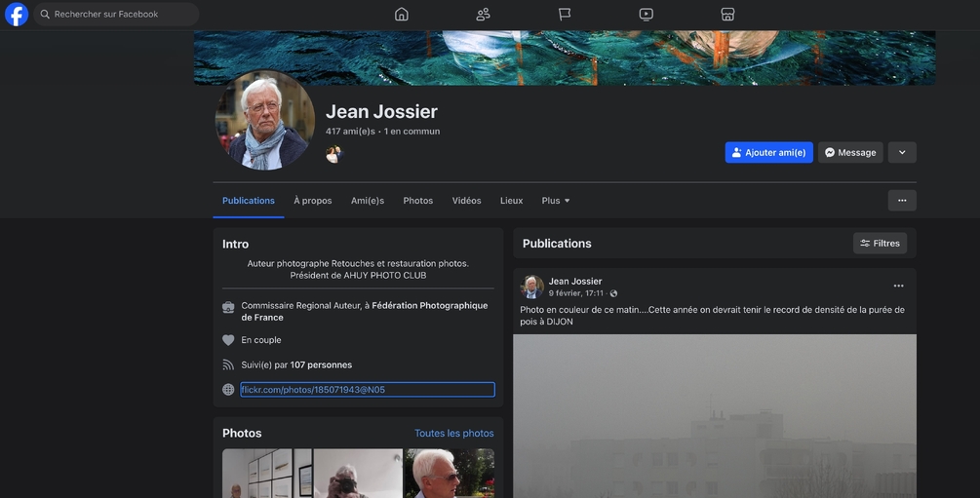Click Toutes les photos link
This screenshot has width=980, height=498.
453,434
